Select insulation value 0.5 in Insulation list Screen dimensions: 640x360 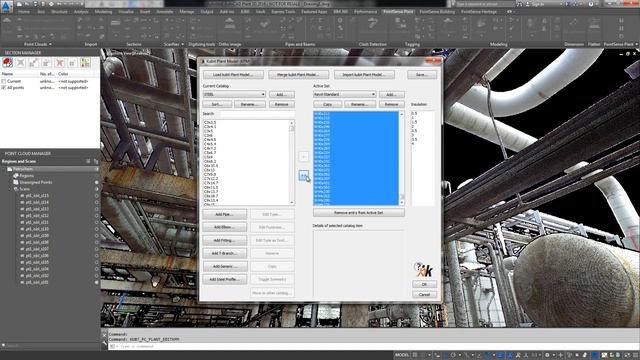coord(414,113)
